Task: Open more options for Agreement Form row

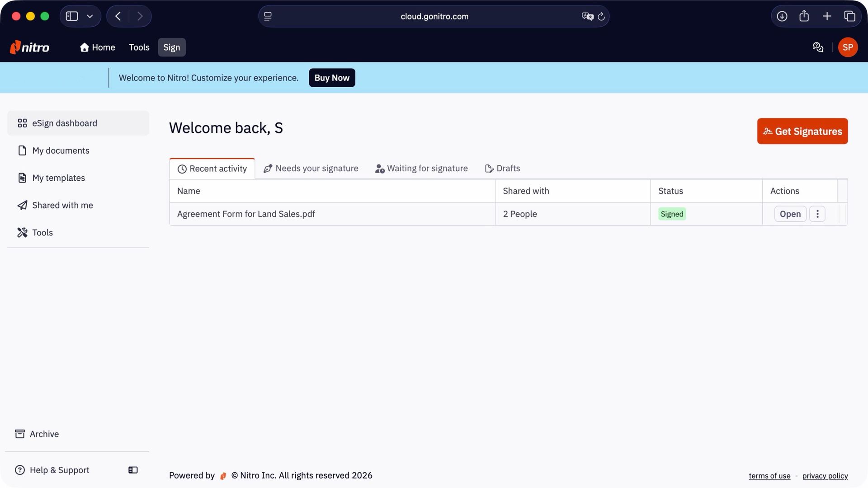Action: coord(817,214)
